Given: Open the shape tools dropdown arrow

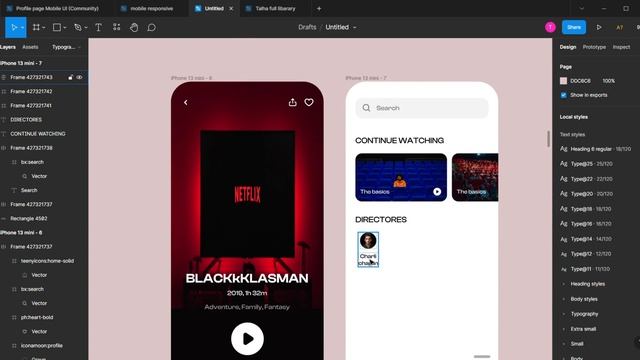Looking at the screenshot, I should tap(64, 27).
